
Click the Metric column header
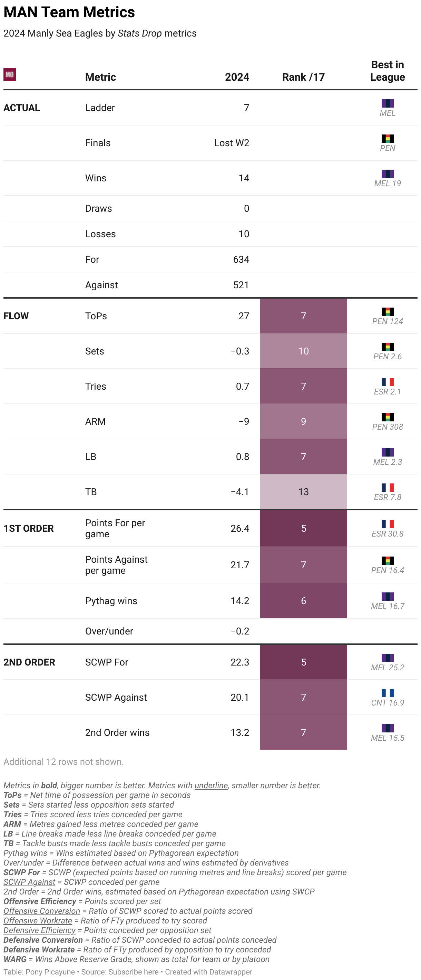click(x=100, y=77)
